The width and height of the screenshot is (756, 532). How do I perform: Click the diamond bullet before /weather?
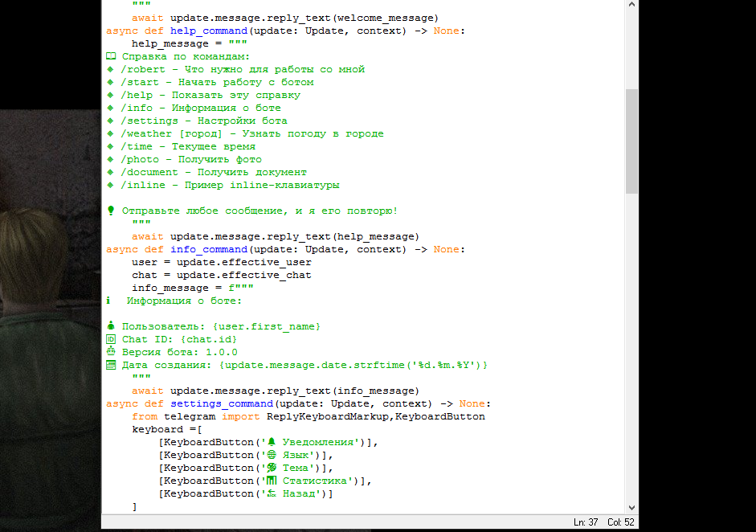click(x=110, y=133)
